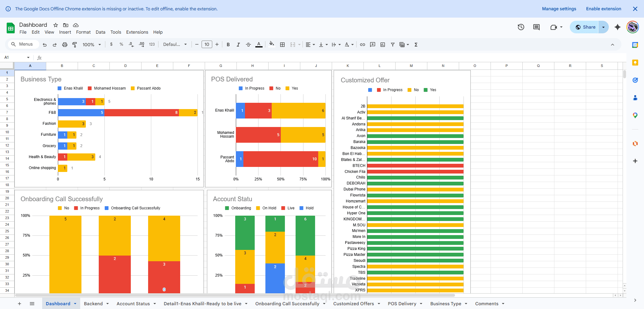
Task: Open the all sheets list
Action: point(32,304)
